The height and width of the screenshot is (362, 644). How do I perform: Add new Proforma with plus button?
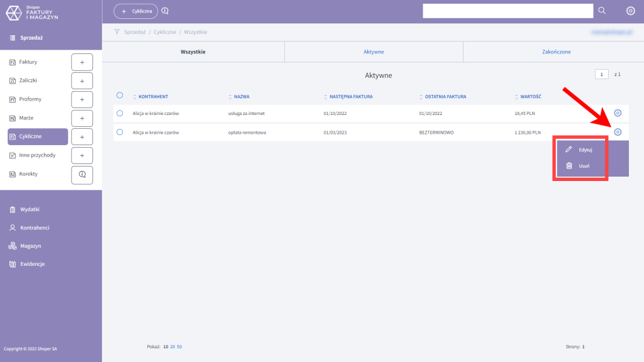[x=82, y=99]
